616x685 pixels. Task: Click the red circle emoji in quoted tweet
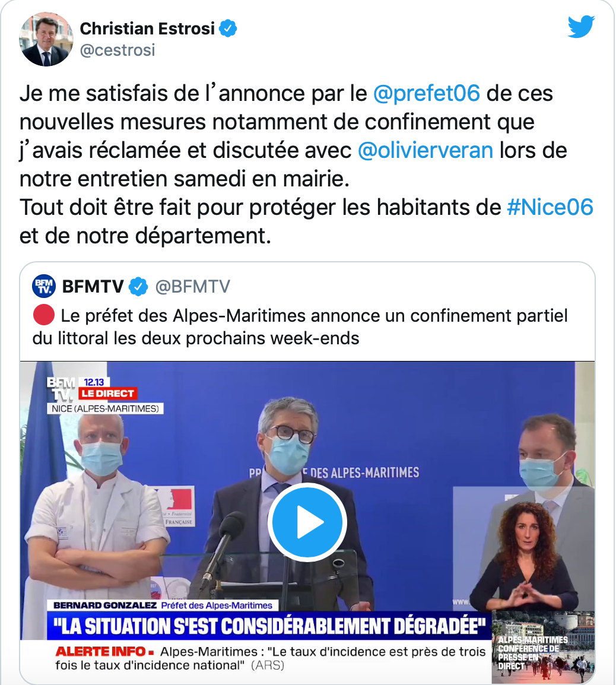(44, 315)
